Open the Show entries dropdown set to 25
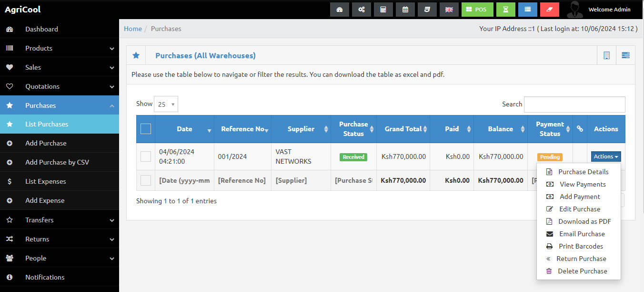Viewport: 644px width, 292px height. [x=166, y=104]
